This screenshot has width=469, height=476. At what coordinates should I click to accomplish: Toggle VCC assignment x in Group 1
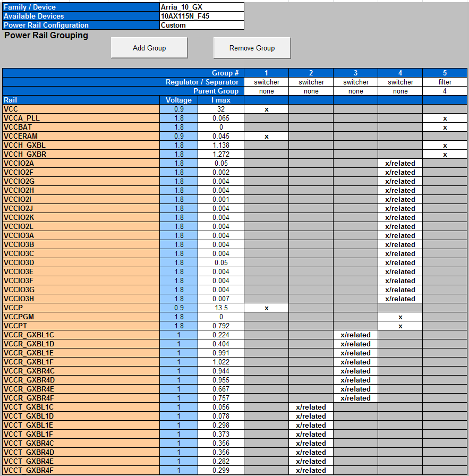[266, 109]
